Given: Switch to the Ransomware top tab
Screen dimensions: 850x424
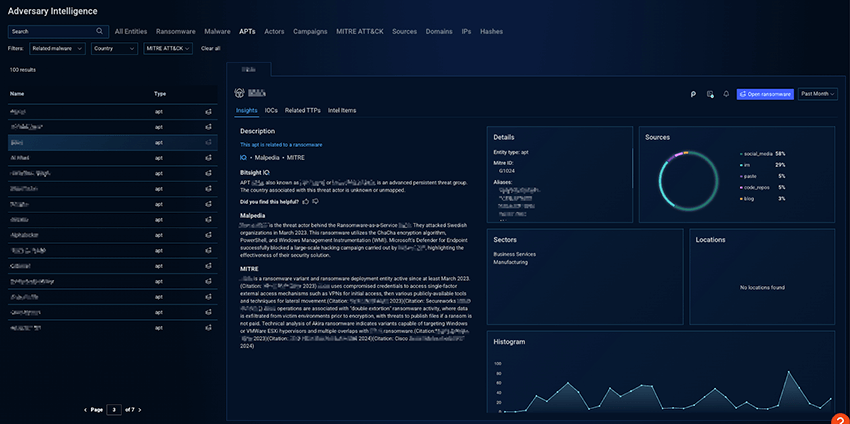Looking at the screenshot, I should pos(175,31).
